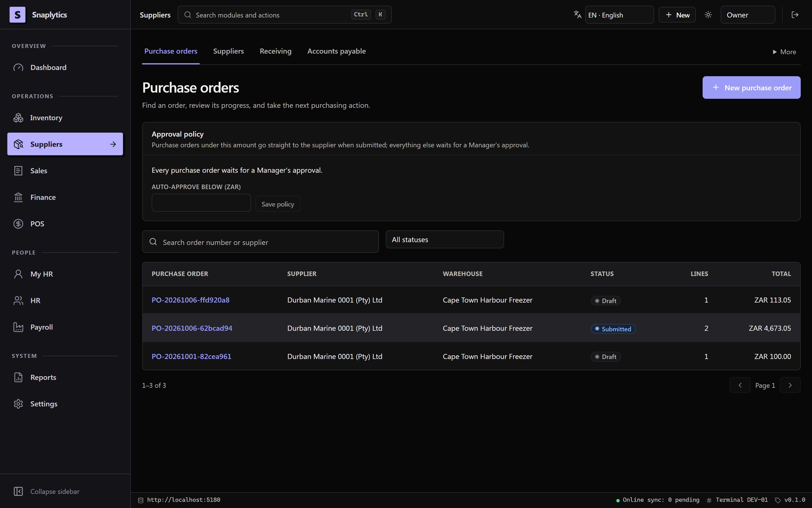Click the Snaplytics logo icon
This screenshot has width=812, height=508.
point(17,15)
